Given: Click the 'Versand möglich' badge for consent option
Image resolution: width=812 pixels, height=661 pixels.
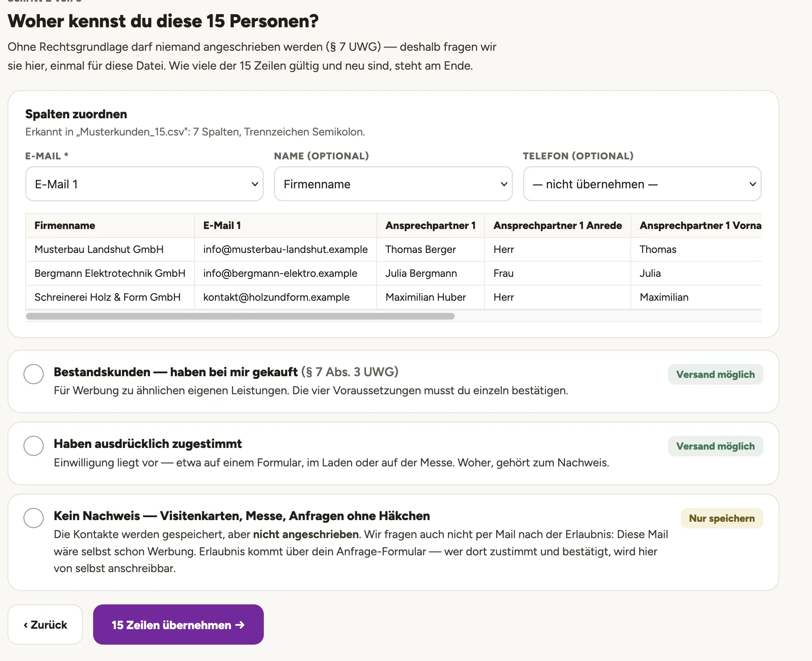Looking at the screenshot, I should click(x=716, y=446).
